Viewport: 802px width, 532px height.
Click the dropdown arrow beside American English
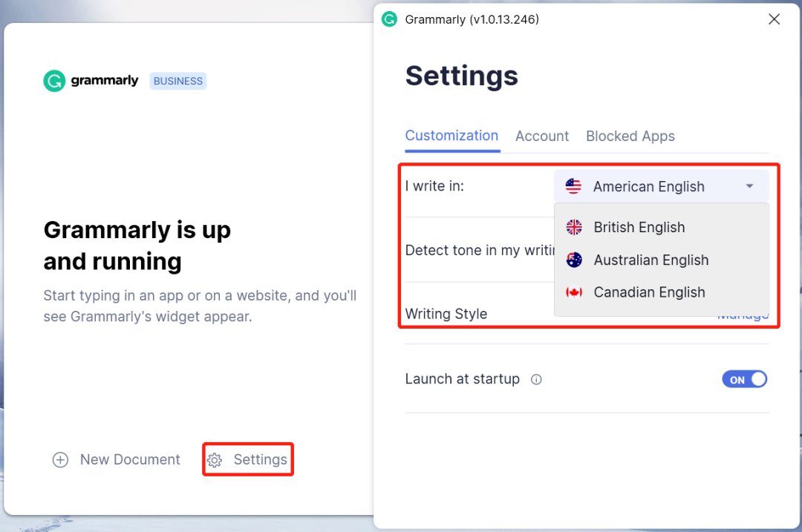pos(748,186)
